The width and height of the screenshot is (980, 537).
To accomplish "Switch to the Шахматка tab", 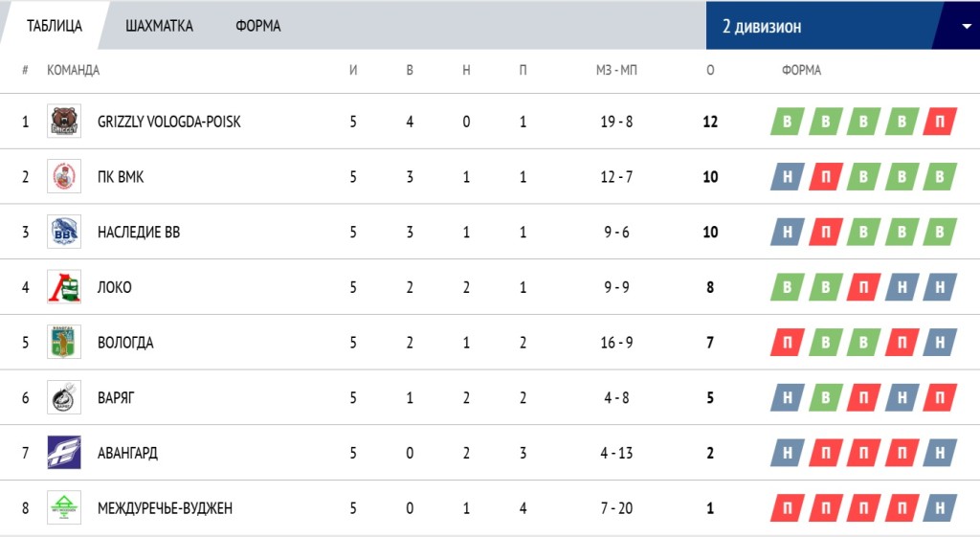I will [159, 26].
